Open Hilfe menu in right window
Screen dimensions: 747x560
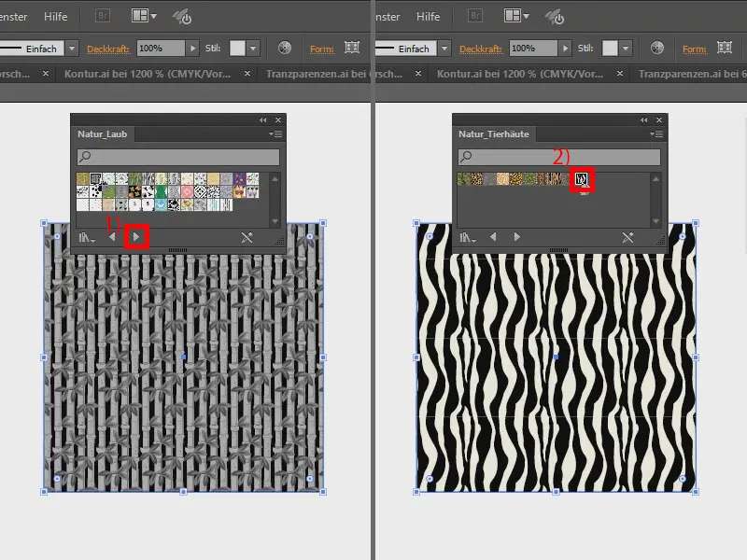428,17
